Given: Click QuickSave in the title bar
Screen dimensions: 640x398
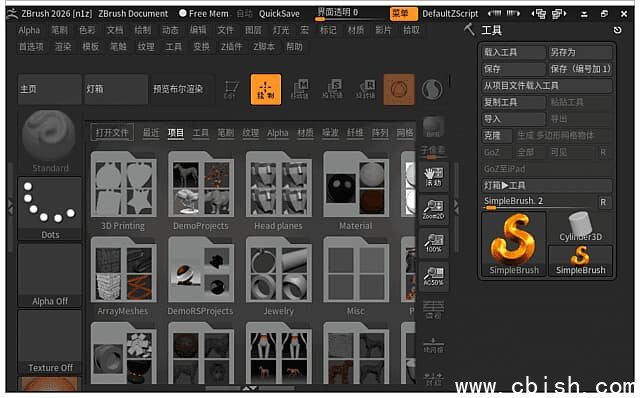Looking at the screenshot, I should click(x=279, y=14).
